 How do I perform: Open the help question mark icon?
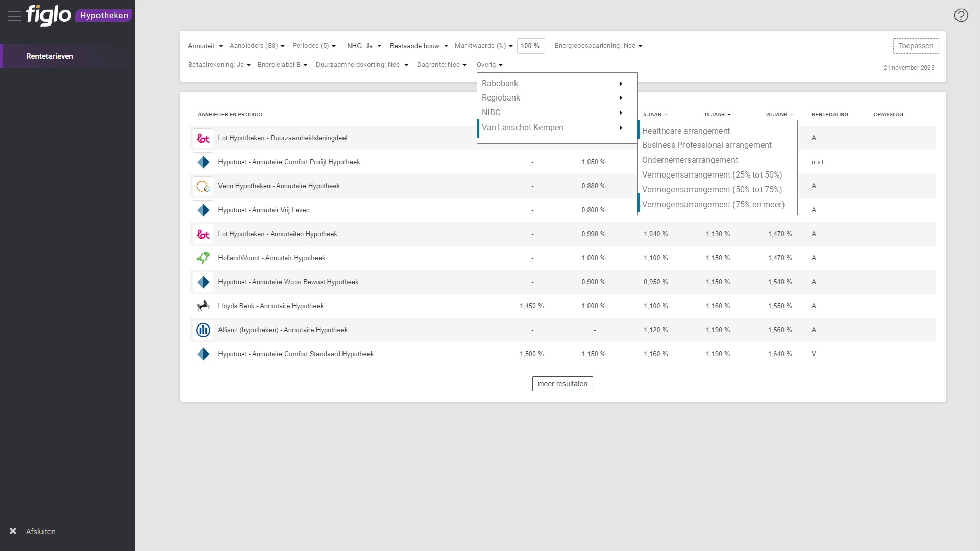(x=961, y=15)
